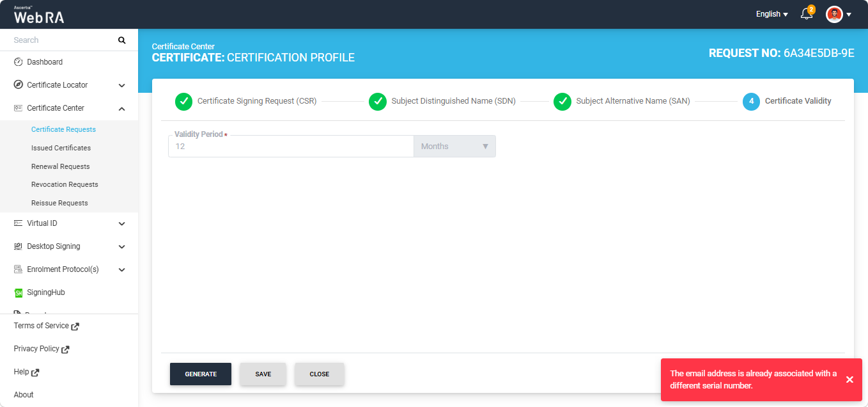Click the step 4 circle icon
Screen dimensions: 868x407
752,101
